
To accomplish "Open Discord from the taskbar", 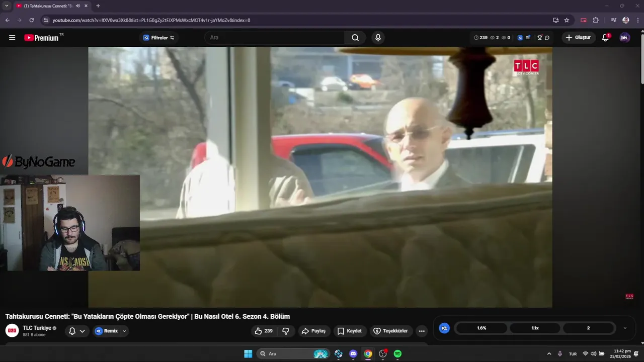I will pos(353,354).
